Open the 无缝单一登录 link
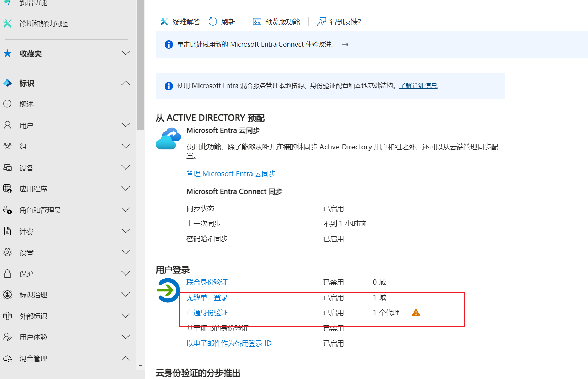Screen dimensions: 588x379 (x=207, y=297)
